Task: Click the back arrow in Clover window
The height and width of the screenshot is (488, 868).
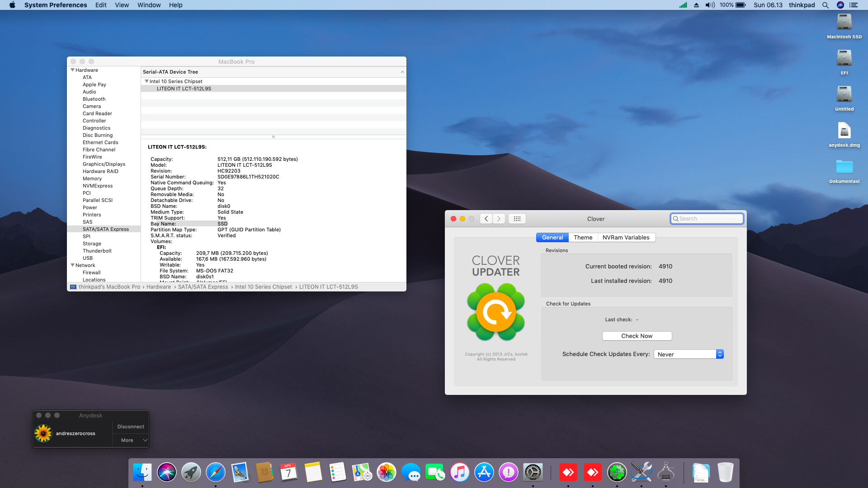Action: click(486, 219)
